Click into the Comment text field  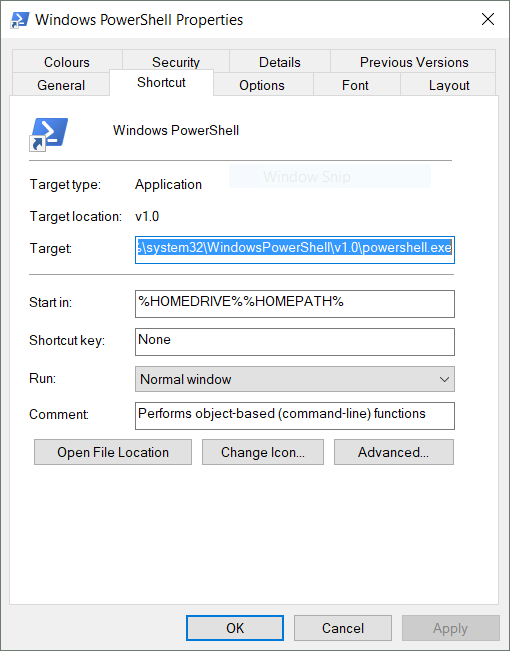(x=295, y=416)
